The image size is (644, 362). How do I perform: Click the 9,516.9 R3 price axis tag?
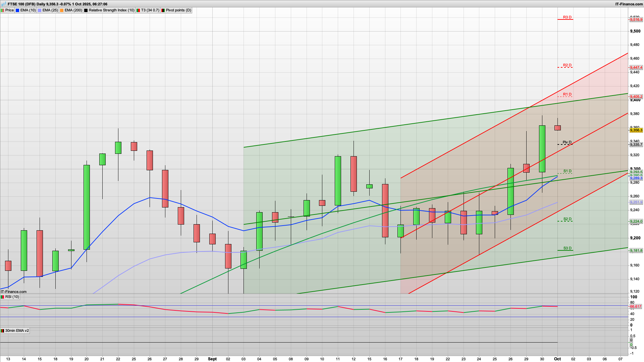point(636,20)
